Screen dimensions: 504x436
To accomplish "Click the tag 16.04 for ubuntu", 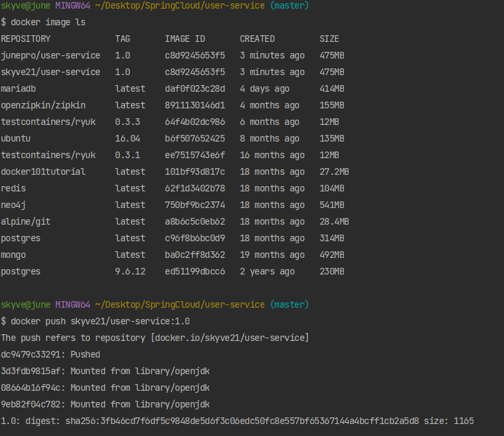I will (x=127, y=139).
